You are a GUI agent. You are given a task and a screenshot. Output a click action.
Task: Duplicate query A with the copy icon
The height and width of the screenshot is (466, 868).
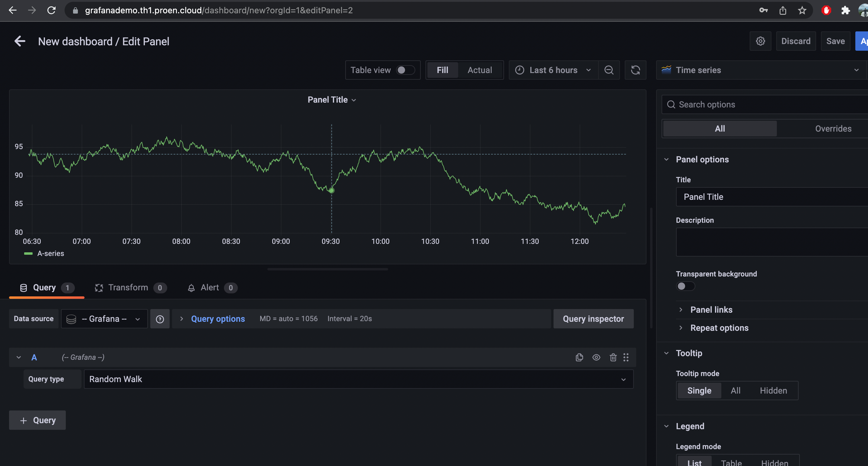click(x=579, y=357)
